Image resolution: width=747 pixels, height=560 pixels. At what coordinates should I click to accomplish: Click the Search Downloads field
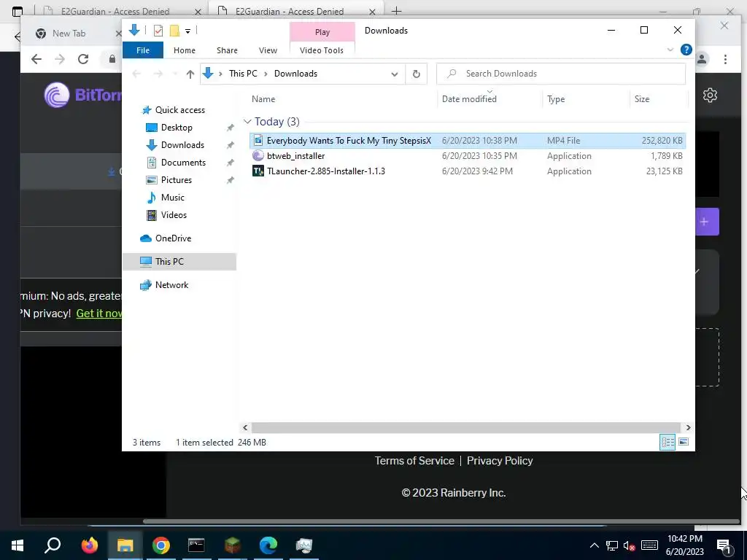pyautogui.click(x=561, y=74)
